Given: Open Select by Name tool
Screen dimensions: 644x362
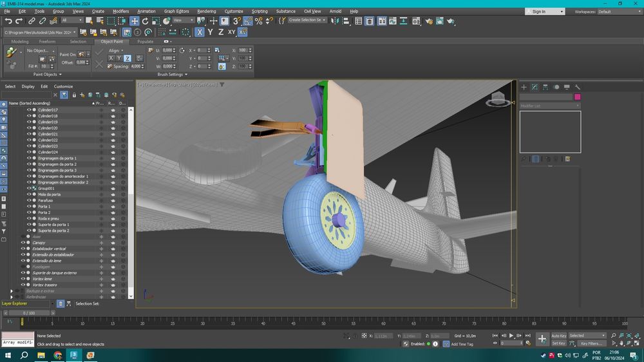Looking at the screenshot, I should [x=100, y=21].
